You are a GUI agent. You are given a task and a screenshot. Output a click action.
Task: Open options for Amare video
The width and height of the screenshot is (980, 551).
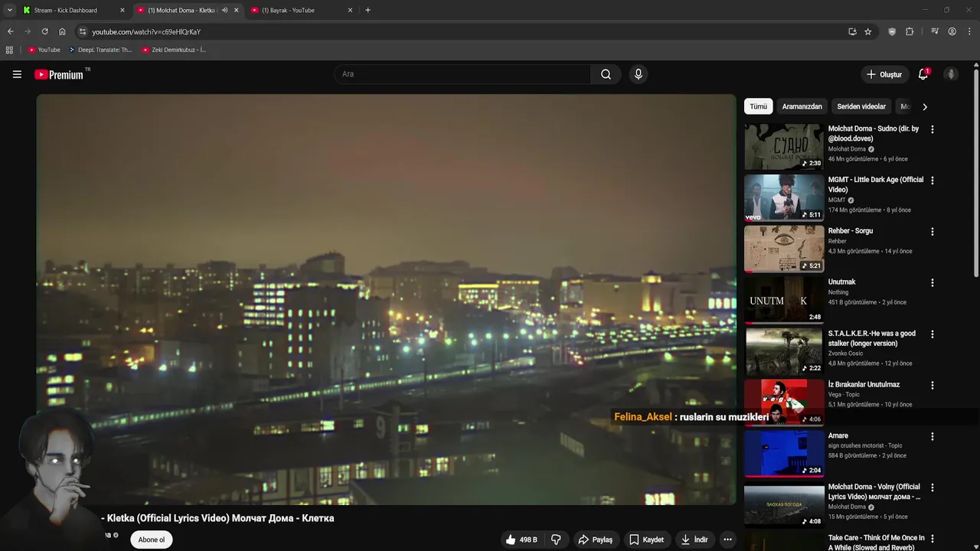(932, 437)
